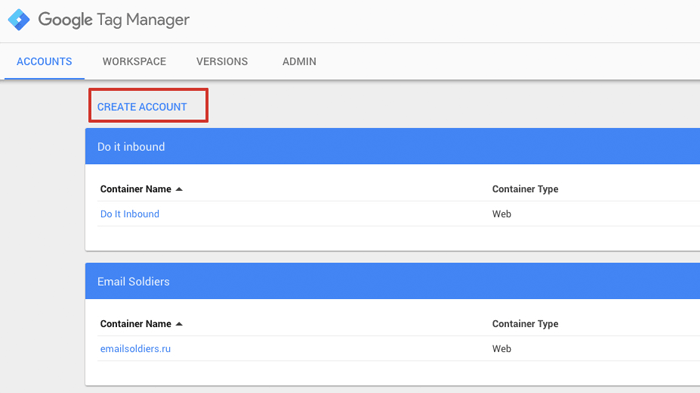Open the emailsoldiers.ru container link

pos(135,349)
